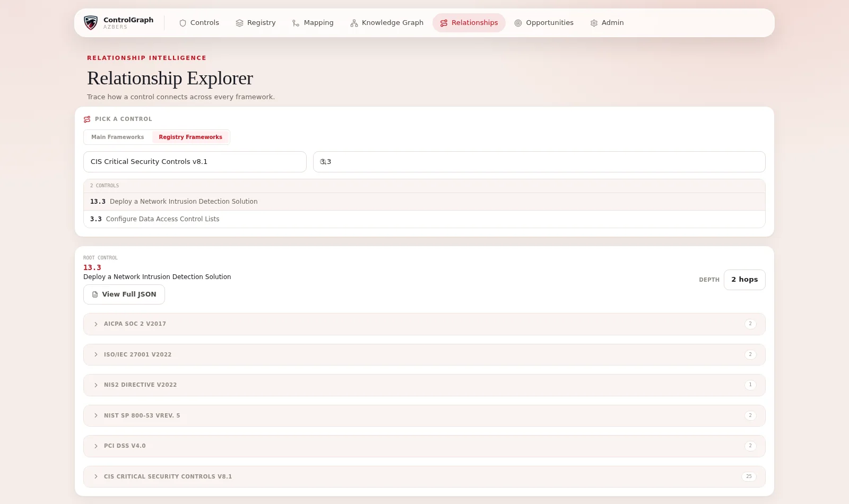Switch to Main Frameworks toggle
The image size is (849, 504).
(x=118, y=137)
